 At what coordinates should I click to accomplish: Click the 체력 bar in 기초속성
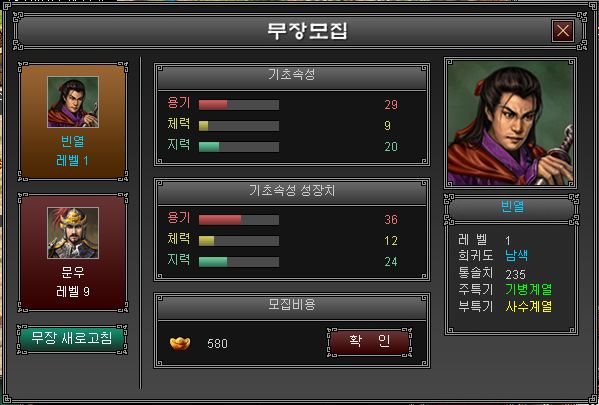[239, 126]
